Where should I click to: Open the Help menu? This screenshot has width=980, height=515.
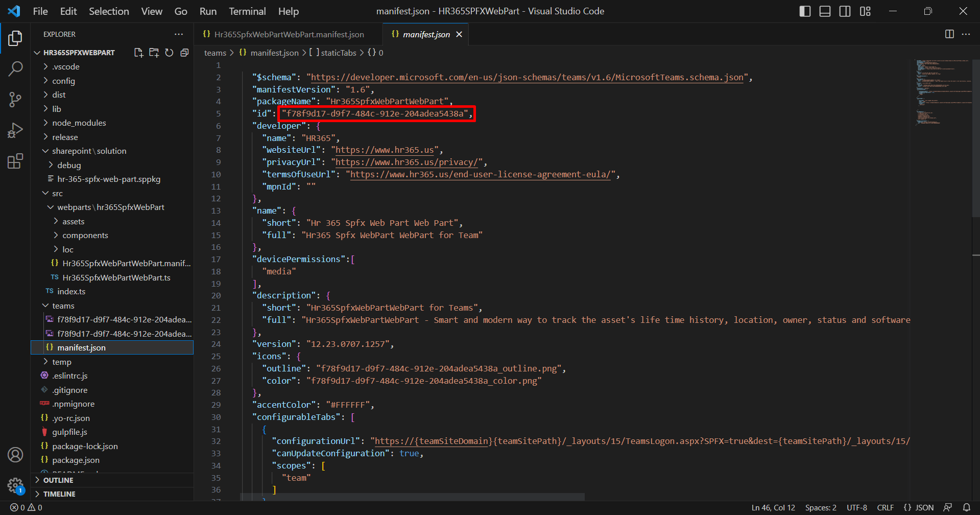coord(289,11)
